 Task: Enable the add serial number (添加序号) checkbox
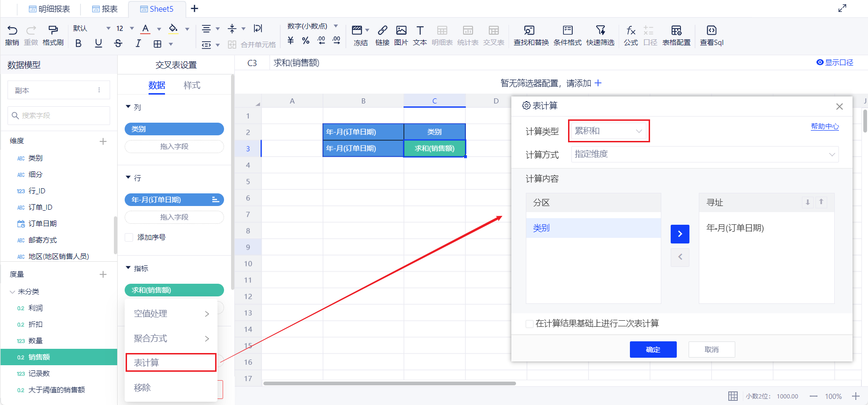point(129,237)
